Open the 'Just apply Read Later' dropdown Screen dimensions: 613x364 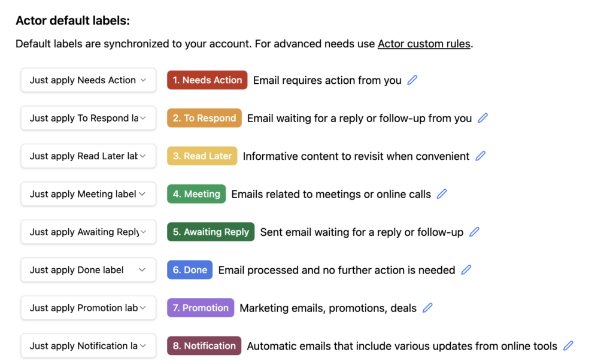point(88,156)
